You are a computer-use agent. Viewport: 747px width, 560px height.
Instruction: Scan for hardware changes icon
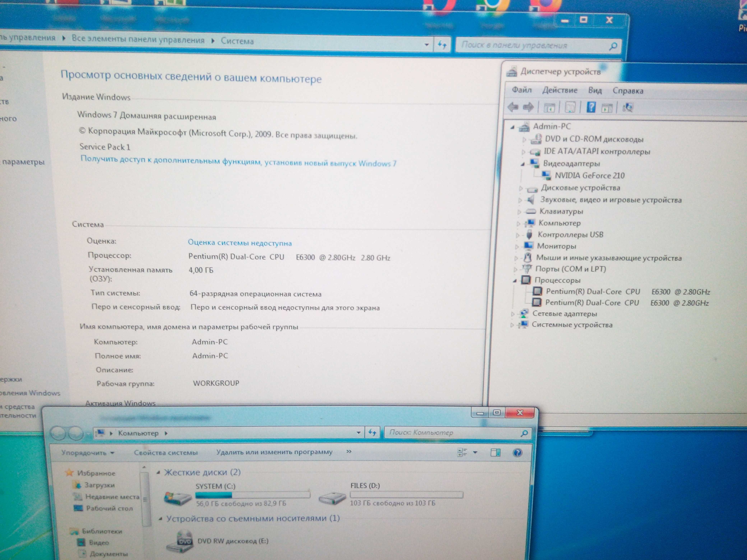point(628,108)
